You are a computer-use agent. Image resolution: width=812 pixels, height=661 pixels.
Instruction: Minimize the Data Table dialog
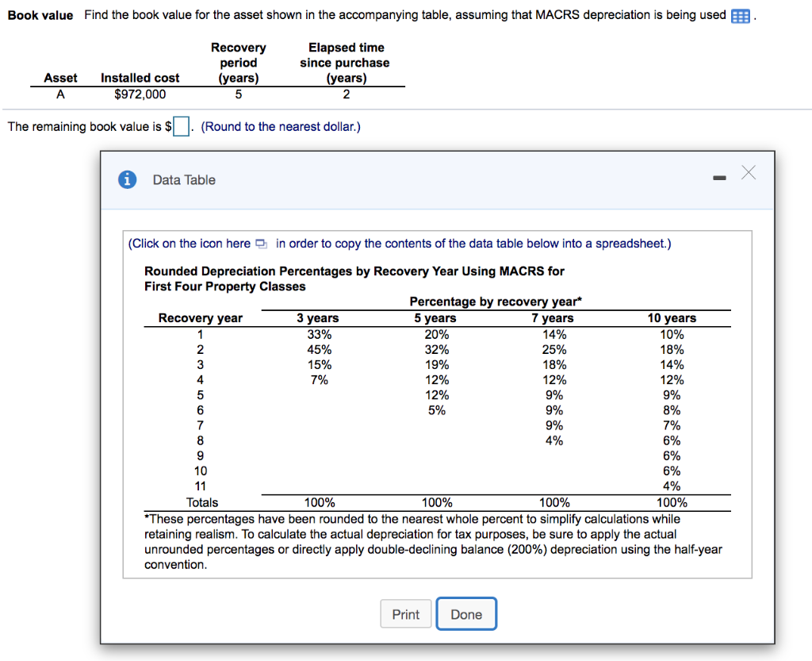pyautogui.click(x=719, y=178)
